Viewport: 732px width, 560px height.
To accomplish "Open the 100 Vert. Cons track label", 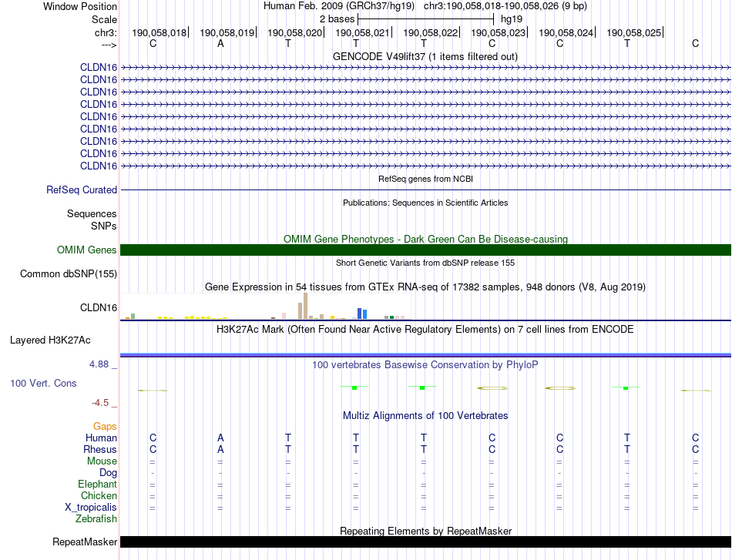I will 43,383.
